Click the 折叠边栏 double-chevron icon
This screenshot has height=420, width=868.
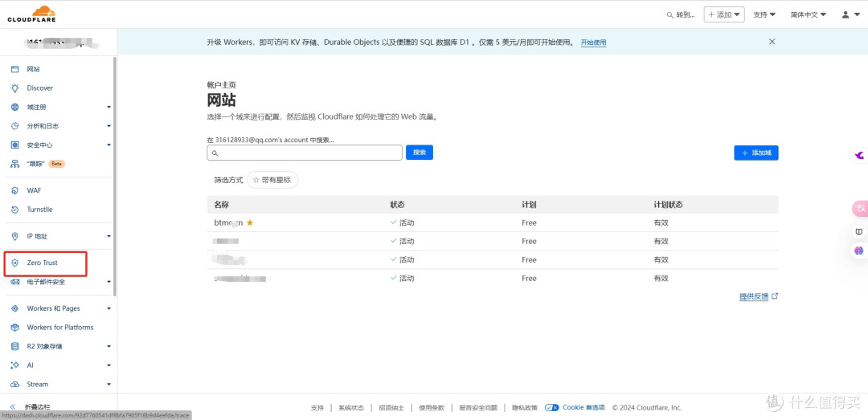(x=13, y=406)
